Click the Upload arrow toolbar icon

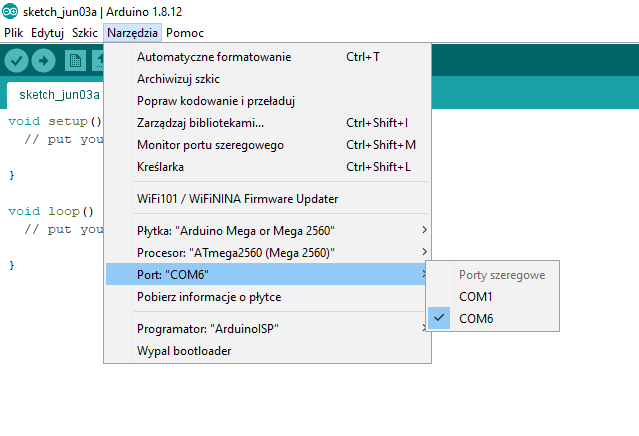(x=44, y=61)
